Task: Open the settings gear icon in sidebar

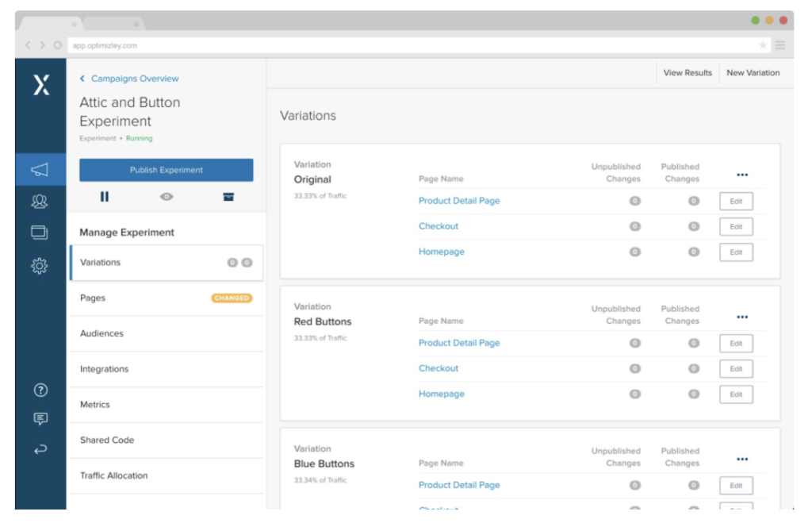Action: pyautogui.click(x=40, y=266)
